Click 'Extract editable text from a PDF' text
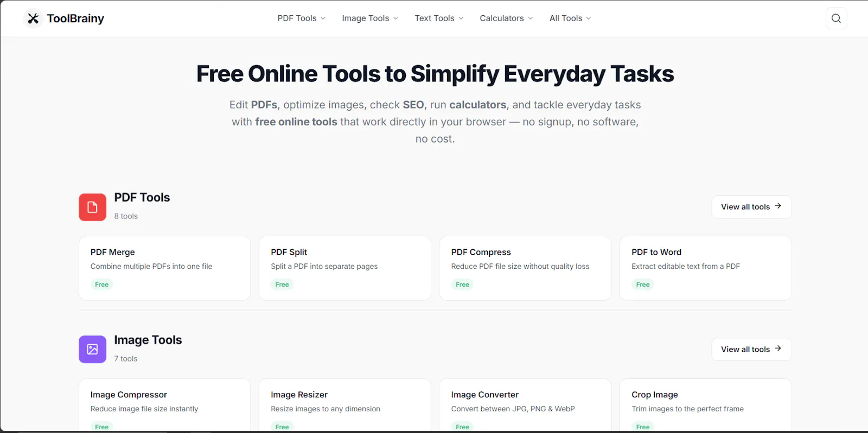This screenshot has width=868, height=433. [686, 267]
